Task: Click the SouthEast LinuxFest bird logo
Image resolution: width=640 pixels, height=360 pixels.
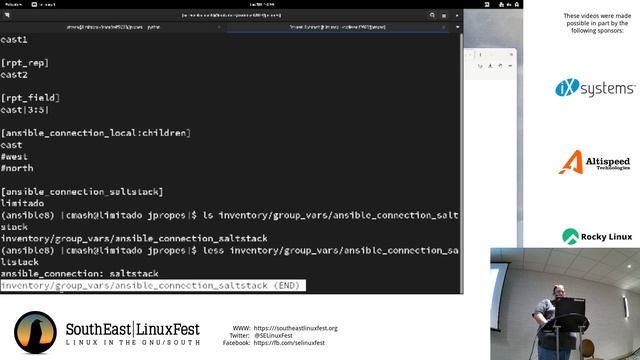Action: coord(35,332)
